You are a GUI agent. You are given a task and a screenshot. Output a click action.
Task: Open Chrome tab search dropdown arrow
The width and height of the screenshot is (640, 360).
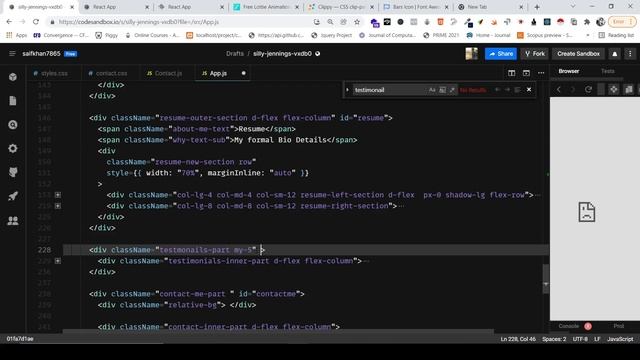[573, 7]
